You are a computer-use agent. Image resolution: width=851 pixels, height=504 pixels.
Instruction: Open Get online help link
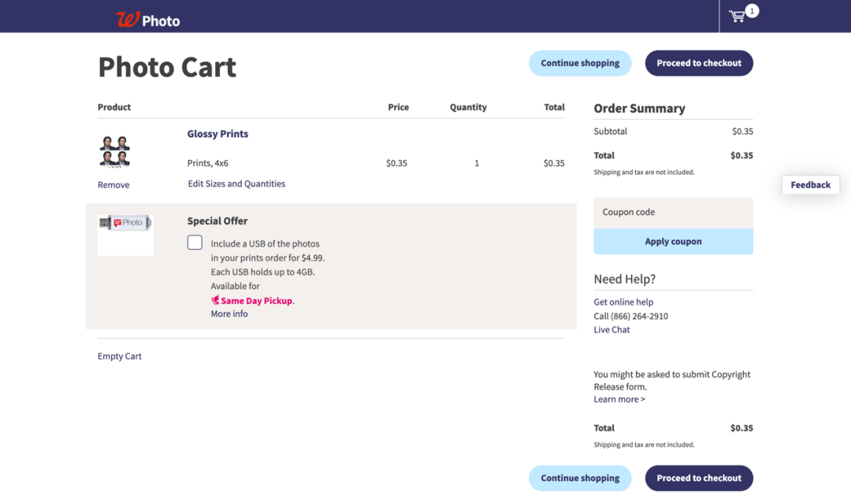[x=623, y=302]
